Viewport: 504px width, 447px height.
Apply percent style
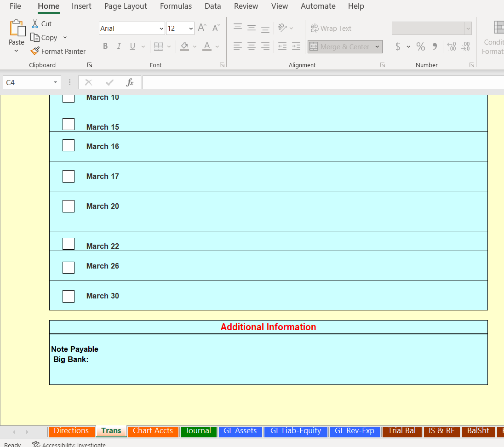click(x=420, y=46)
